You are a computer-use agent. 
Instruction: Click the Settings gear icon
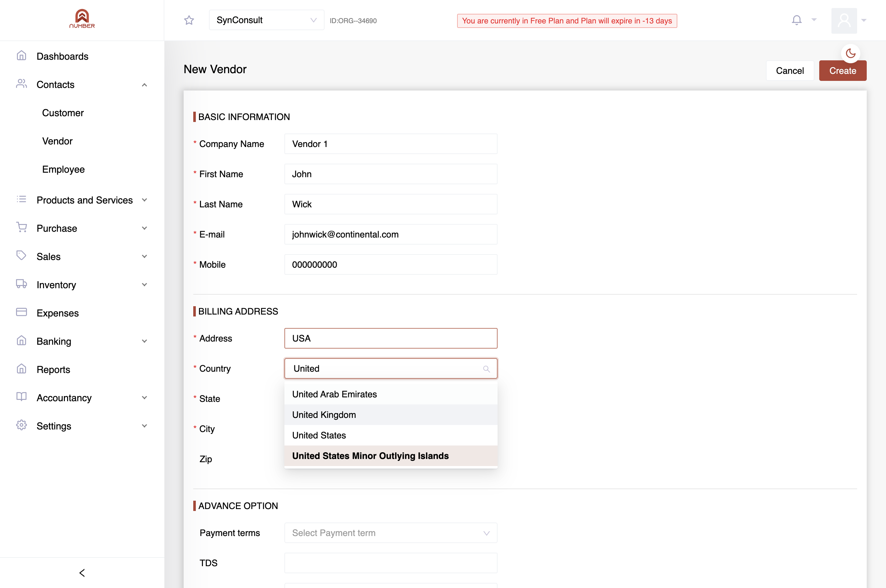point(22,425)
